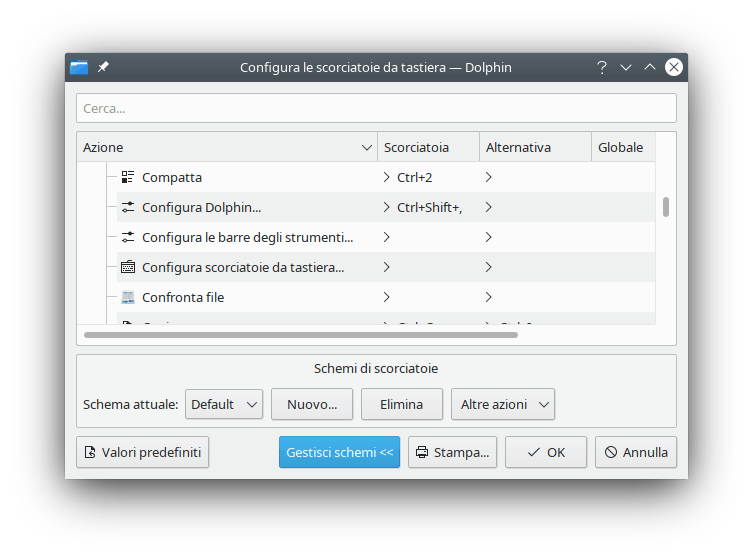Click the Alternativa column header
The height and width of the screenshot is (556, 753).
534,147
